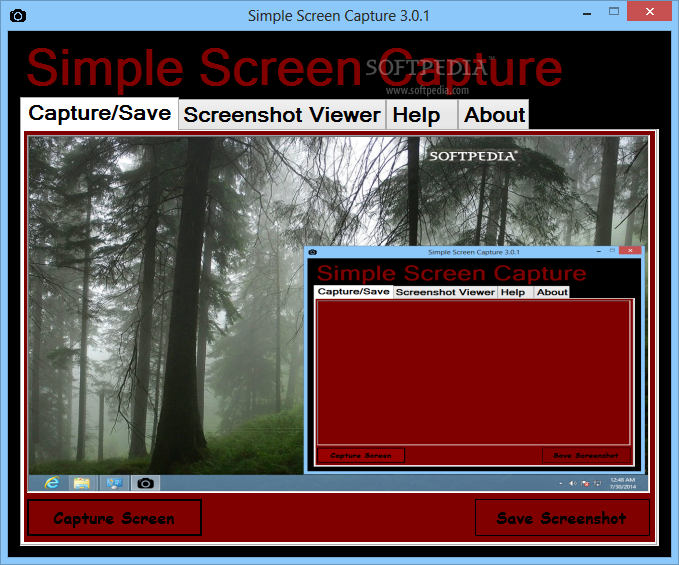Click the captured screenshot preview image

[x=338, y=314]
